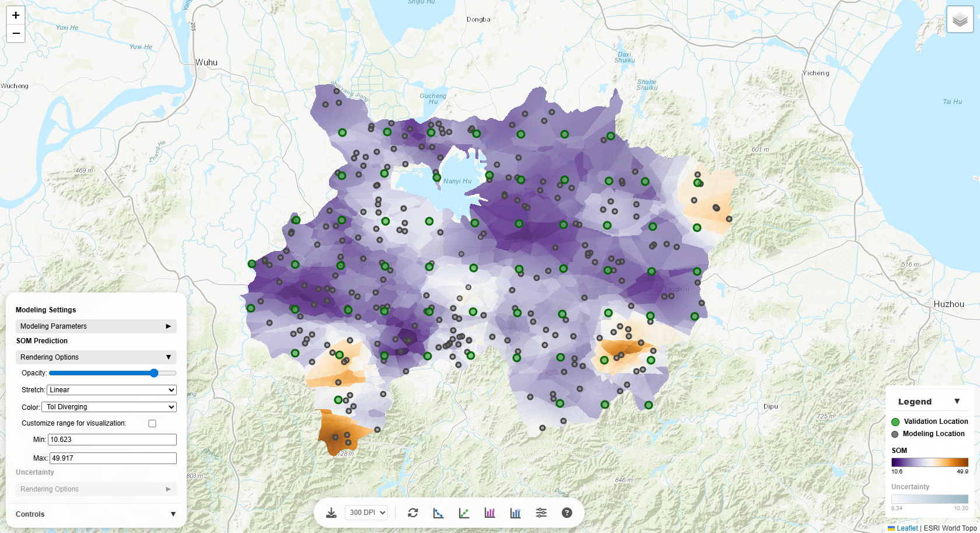Screen dimensions: 980x533
Task: Click the Wucheng label on map
Action: tap(15, 86)
